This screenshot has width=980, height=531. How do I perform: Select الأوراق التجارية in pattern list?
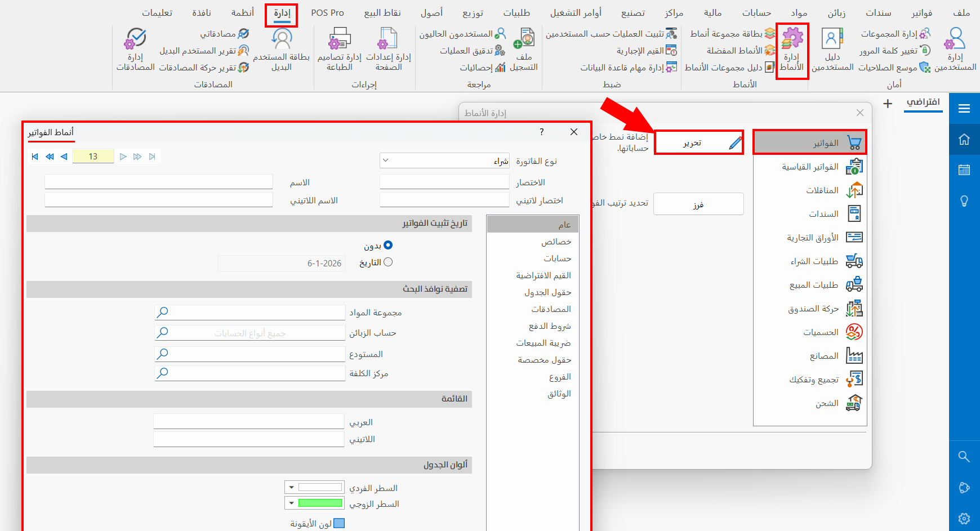coord(810,238)
